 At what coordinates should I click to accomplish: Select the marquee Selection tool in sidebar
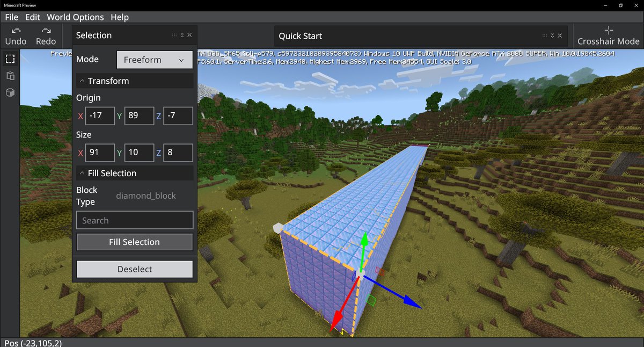pos(10,59)
